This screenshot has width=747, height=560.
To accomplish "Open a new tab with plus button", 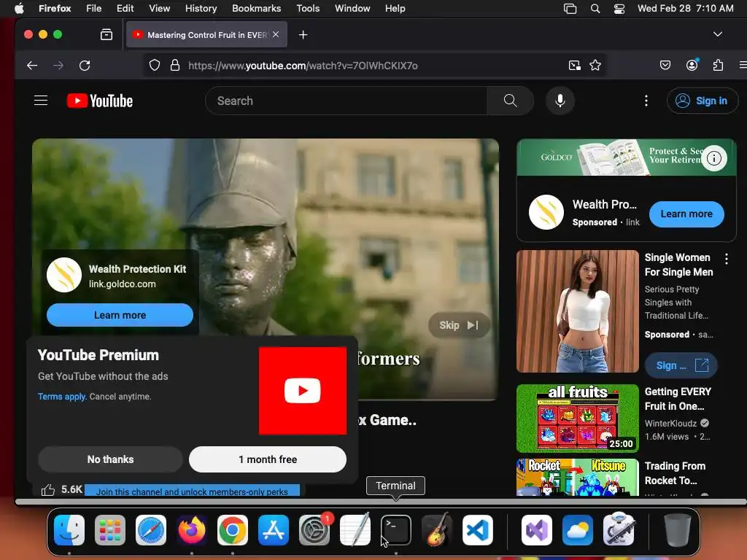I will tap(303, 35).
